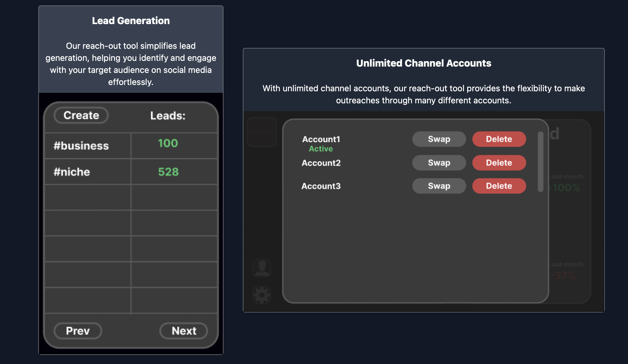Delete Account1
This screenshot has width=628, height=364.
499,139
